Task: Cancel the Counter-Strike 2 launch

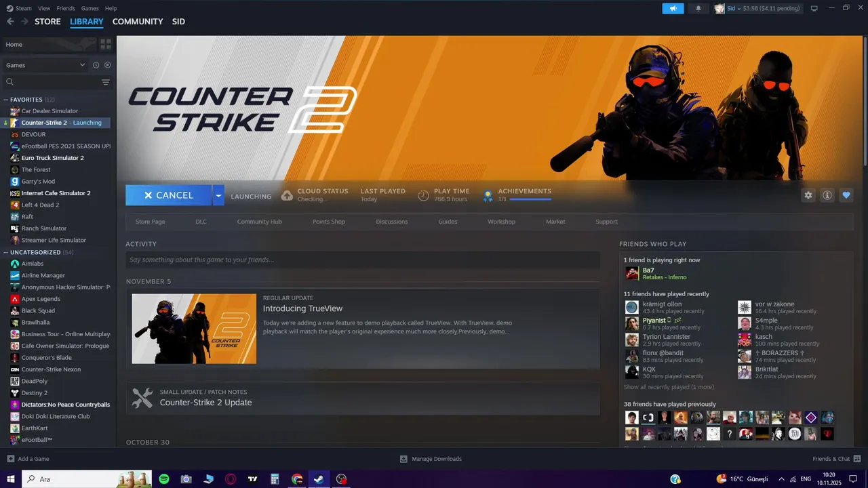Action: 169,195
